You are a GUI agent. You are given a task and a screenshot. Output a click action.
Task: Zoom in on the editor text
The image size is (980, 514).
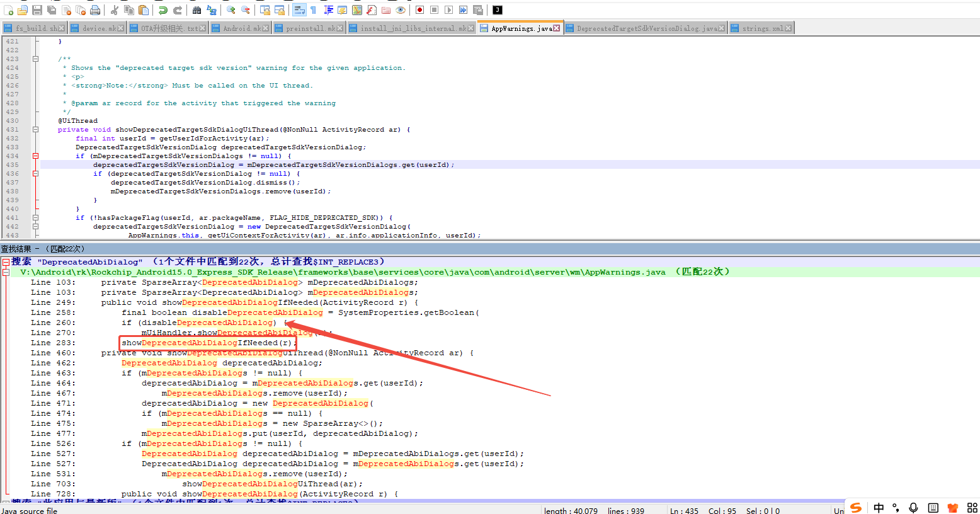coord(231,10)
